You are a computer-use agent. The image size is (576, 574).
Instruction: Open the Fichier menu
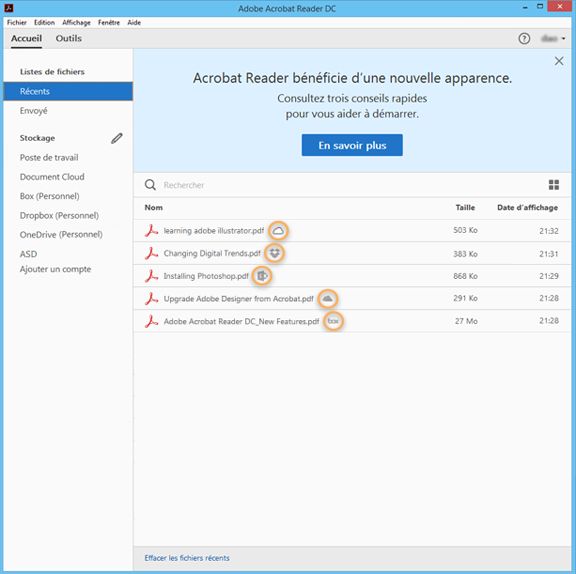[x=17, y=22]
